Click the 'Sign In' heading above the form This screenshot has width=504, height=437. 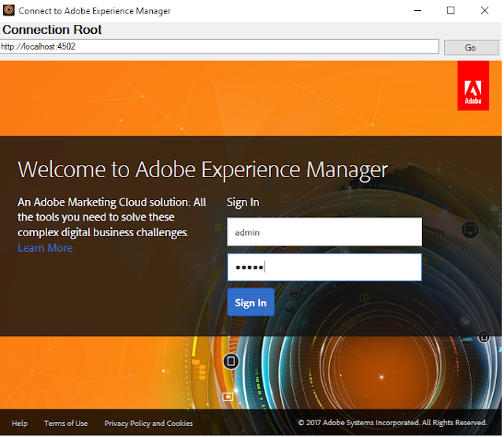coord(243,203)
